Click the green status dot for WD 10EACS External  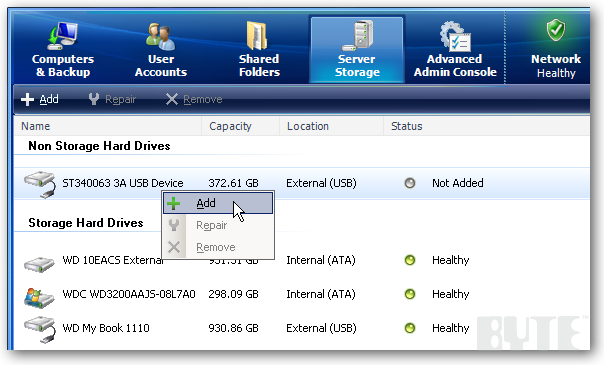coord(410,260)
